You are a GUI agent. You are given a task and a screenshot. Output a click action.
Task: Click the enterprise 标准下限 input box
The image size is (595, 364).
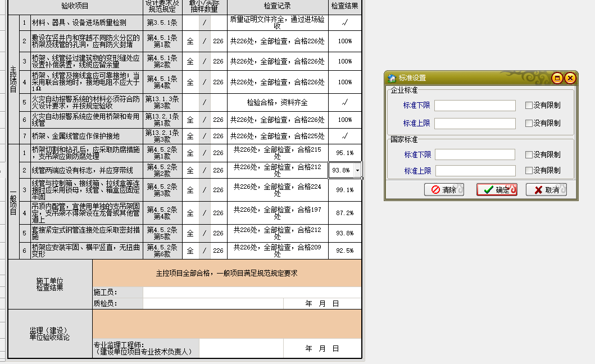tap(475, 104)
